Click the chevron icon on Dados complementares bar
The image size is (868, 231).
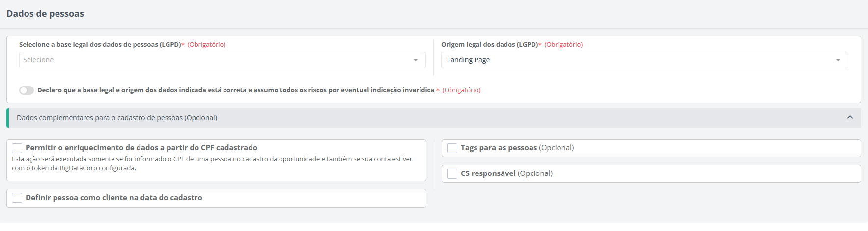click(850, 117)
